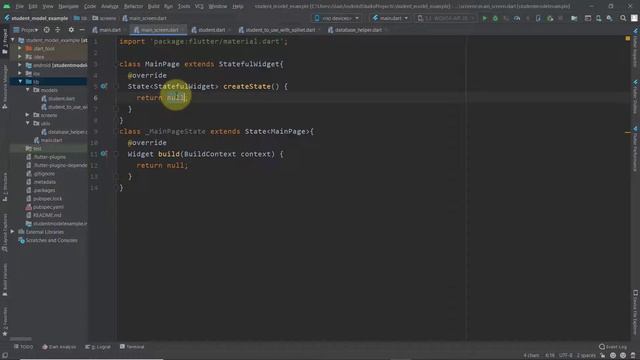This screenshot has width=640, height=360.
Task: Click the Event Log button
Action: point(613,347)
